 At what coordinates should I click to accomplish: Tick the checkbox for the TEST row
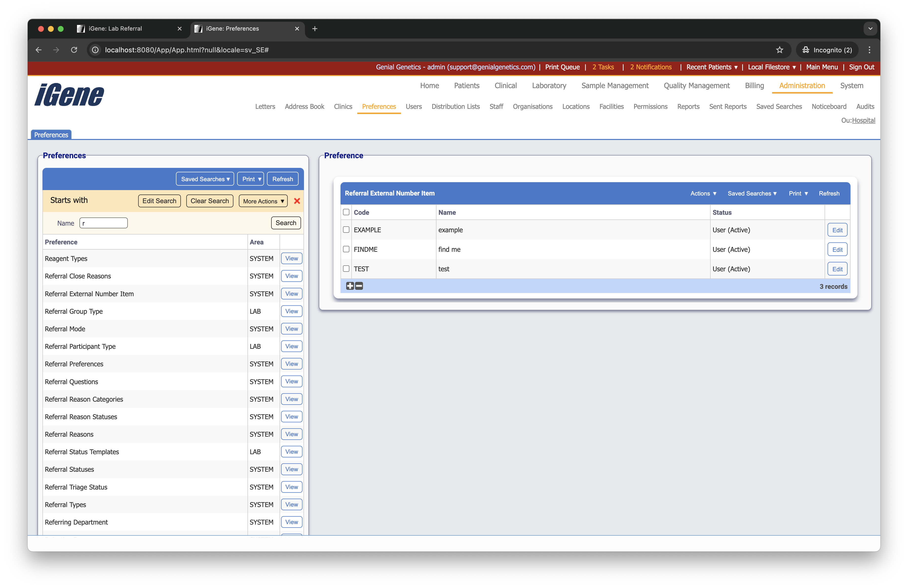346,269
